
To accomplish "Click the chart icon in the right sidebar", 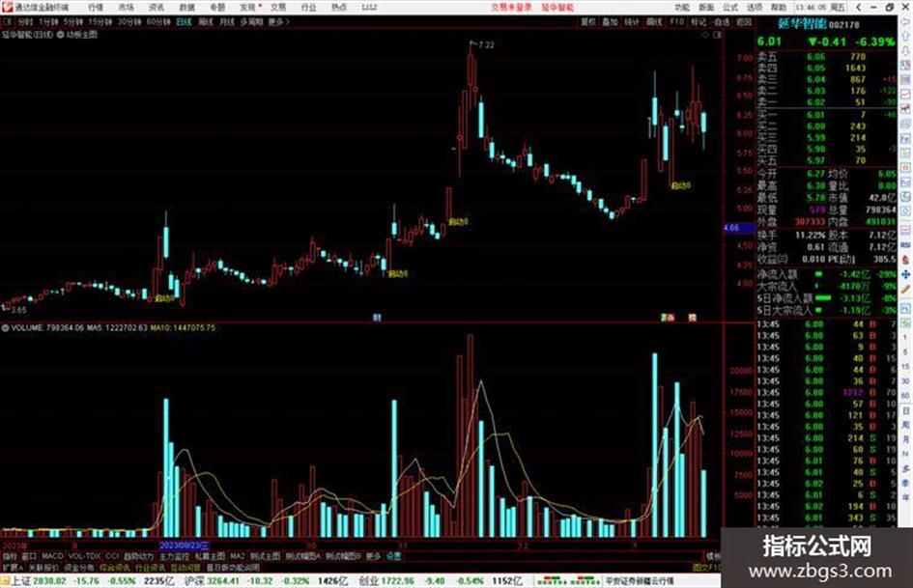I will point(905,94).
